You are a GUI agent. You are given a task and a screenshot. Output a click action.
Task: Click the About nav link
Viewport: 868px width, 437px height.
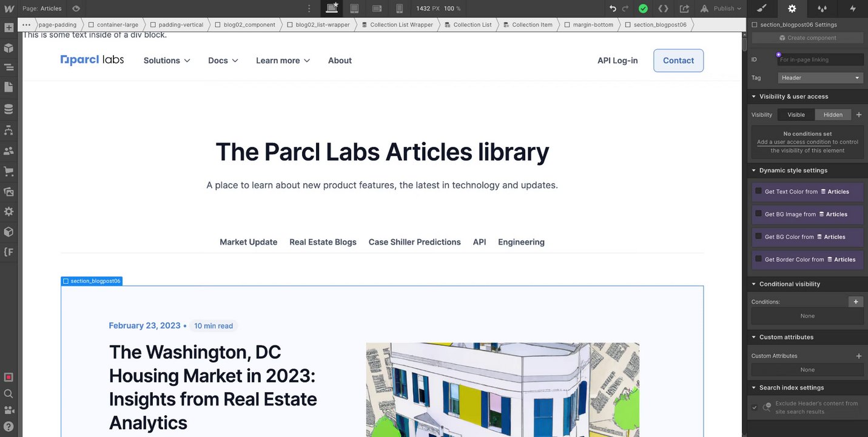[x=340, y=61]
